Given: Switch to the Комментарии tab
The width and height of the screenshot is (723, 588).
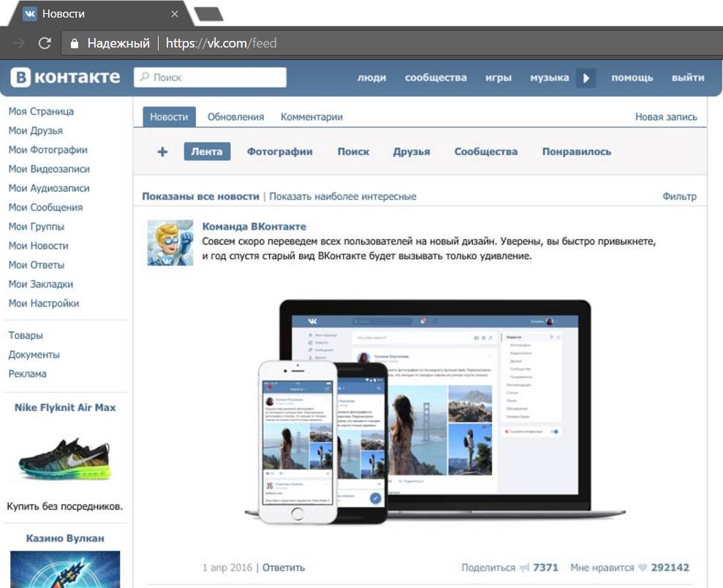Looking at the screenshot, I should tap(311, 117).
